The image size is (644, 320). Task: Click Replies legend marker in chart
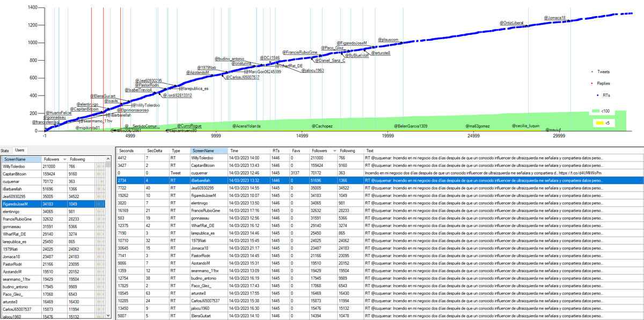click(x=591, y=83)
